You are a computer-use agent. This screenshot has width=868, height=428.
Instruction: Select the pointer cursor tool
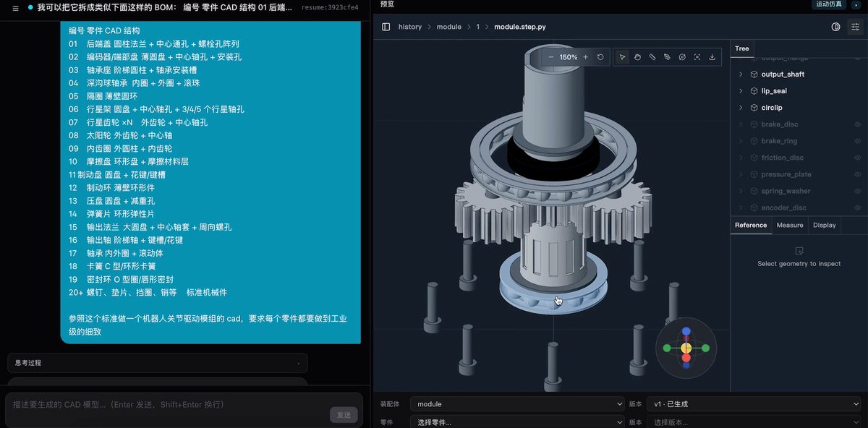622,57
